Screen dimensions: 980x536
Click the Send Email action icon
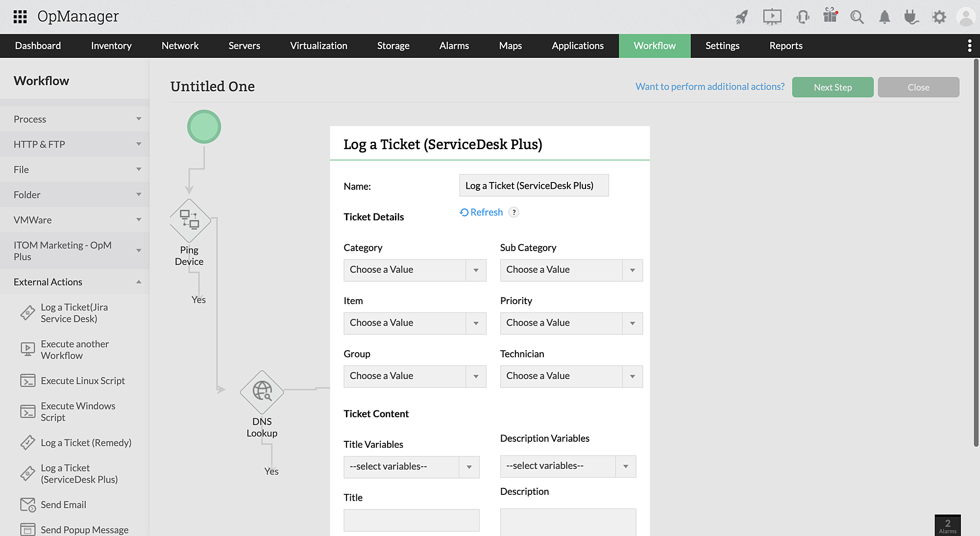[x=27, y=505]
